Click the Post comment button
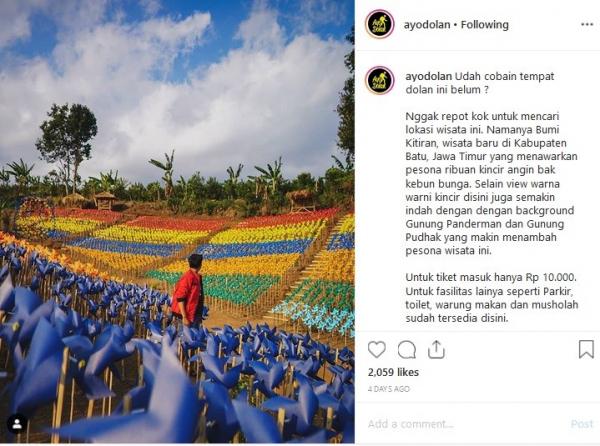 point(582,424)
